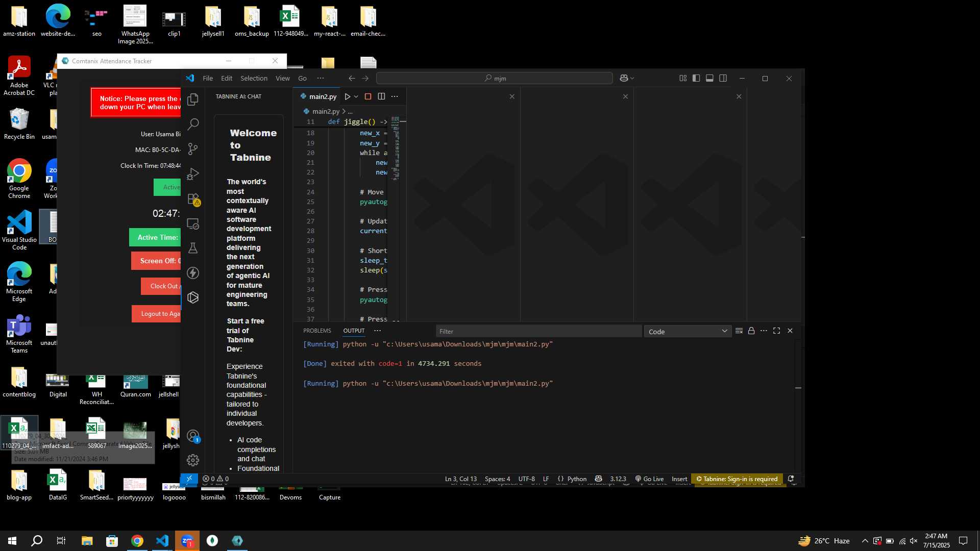Maximize the output panel size
Image resolution: width=980 pixels, height=551 pixels.
[x=776, y=331]
